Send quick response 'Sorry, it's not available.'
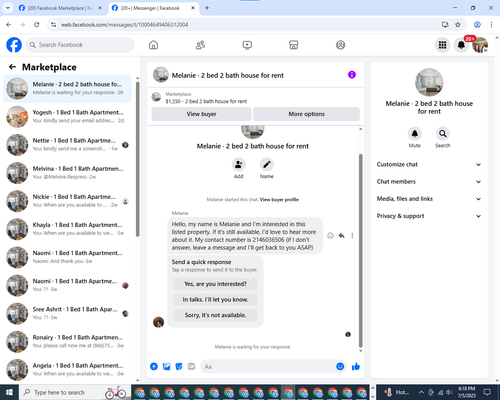The width and height of the screenshot is (500, 400). click(215, 315)
